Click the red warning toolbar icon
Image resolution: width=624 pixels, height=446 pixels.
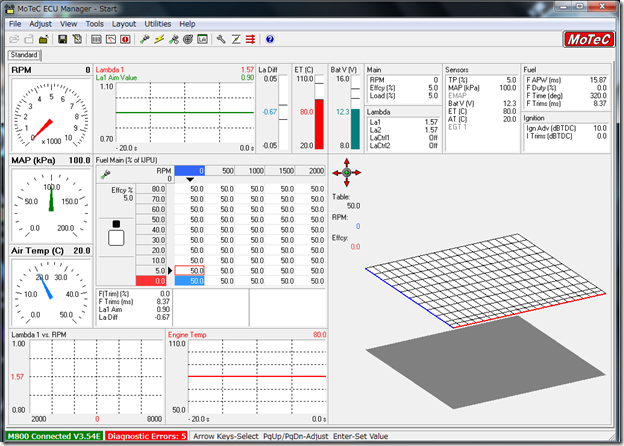pyautogui.click(x=125, y=39)
